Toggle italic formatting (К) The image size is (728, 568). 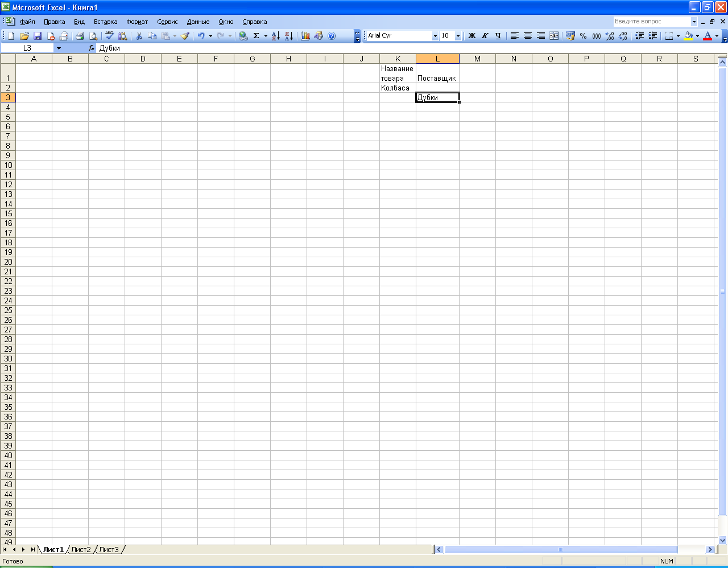(485, 36)
